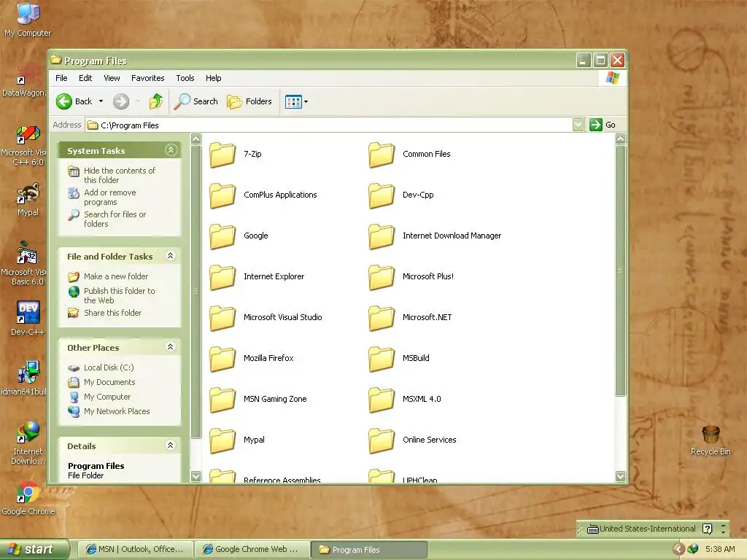This screenshot has height=560, width=747.
Task: Collapse the File and Folder Tasks panel
Action: pos(171,256)
